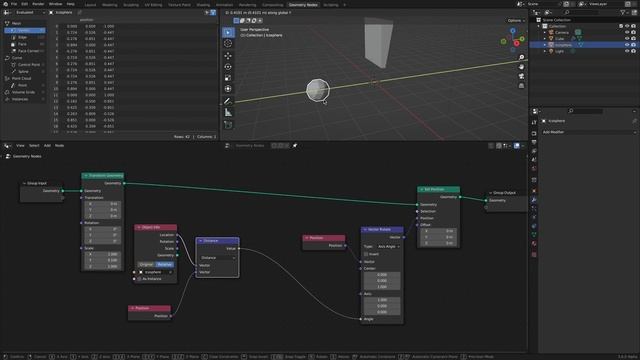Select Instances in spreadsheet

coord(24,99)
